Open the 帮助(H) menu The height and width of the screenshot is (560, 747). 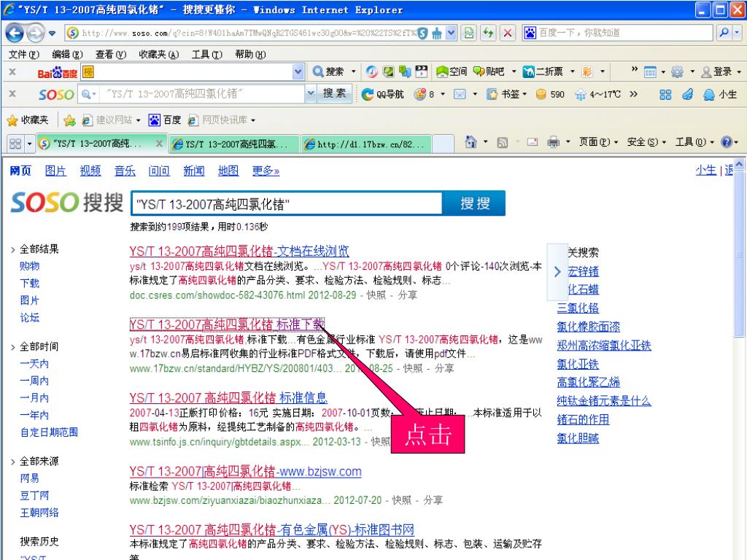point(251,54)
